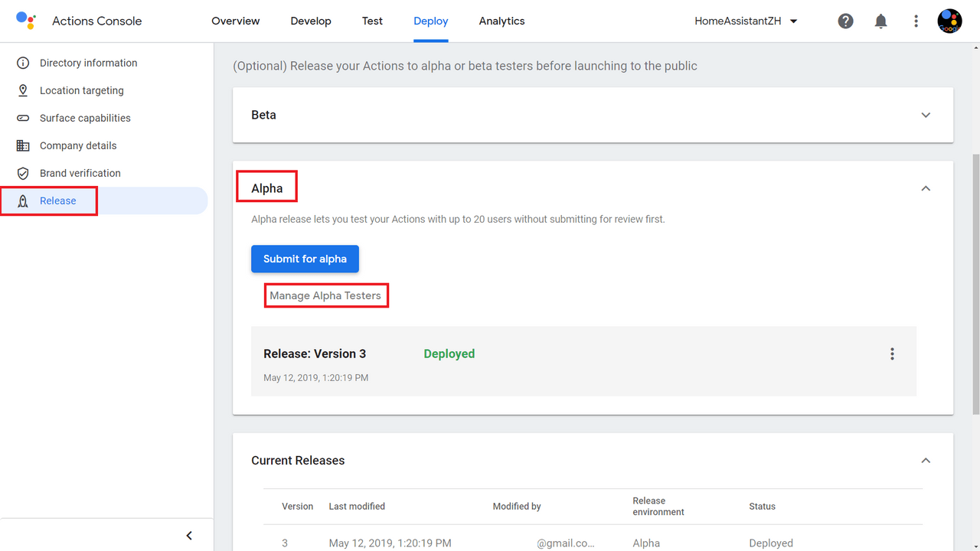Open Release Version 3 more options
Screen dimensions: 980x551
click(x=892, y=354)
